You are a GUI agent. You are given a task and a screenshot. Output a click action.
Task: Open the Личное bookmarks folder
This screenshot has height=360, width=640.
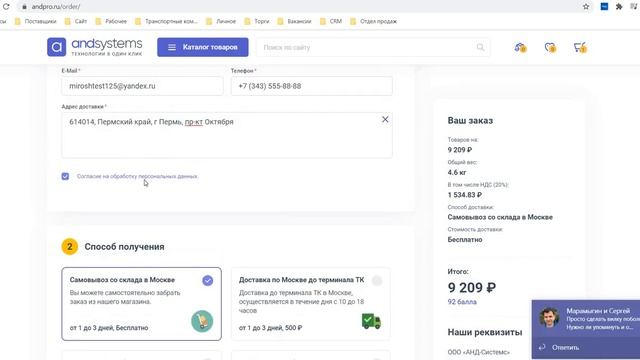coord(221,21)
